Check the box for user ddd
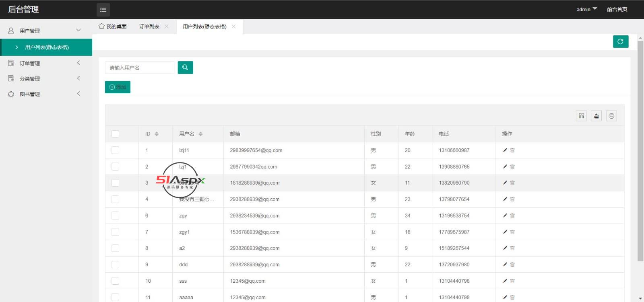Screen dimensions: 644x302 click(116, 265)
